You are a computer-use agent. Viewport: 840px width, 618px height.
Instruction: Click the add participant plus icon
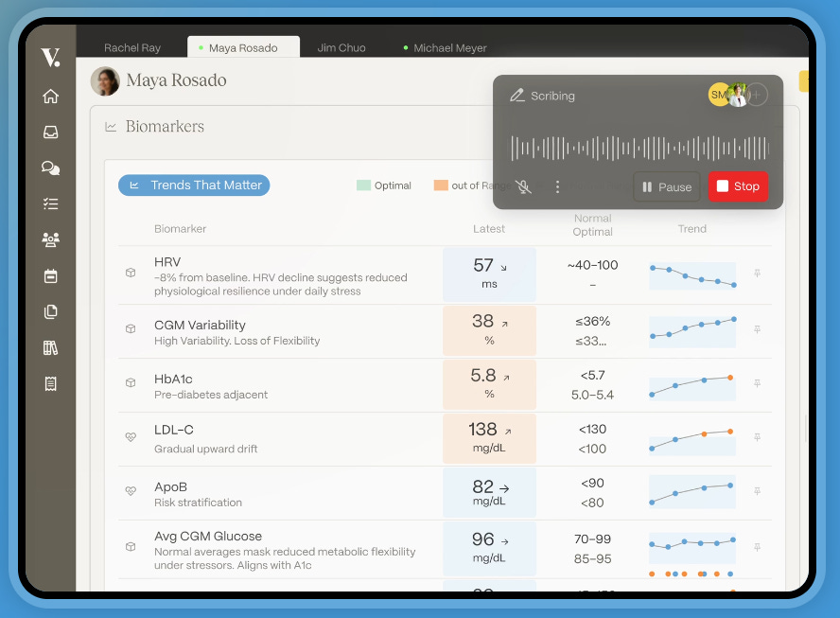point(757,95)
